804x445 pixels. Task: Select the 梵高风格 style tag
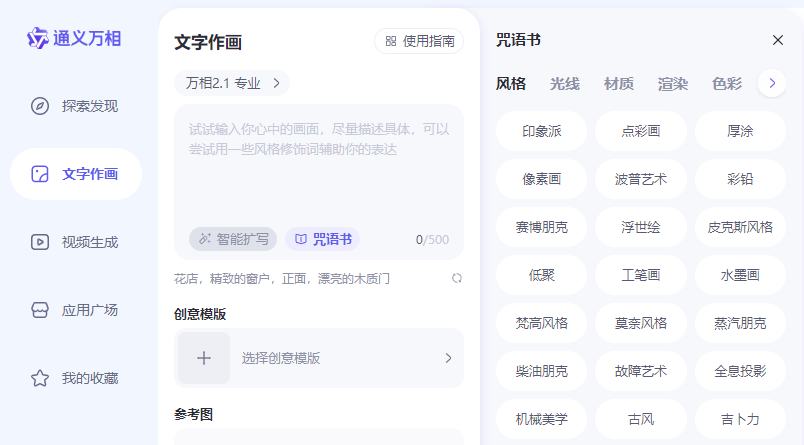coord(541,323)
